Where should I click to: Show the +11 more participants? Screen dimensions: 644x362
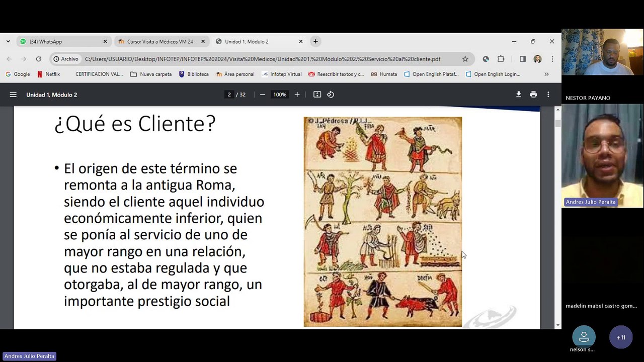point(621,337)
